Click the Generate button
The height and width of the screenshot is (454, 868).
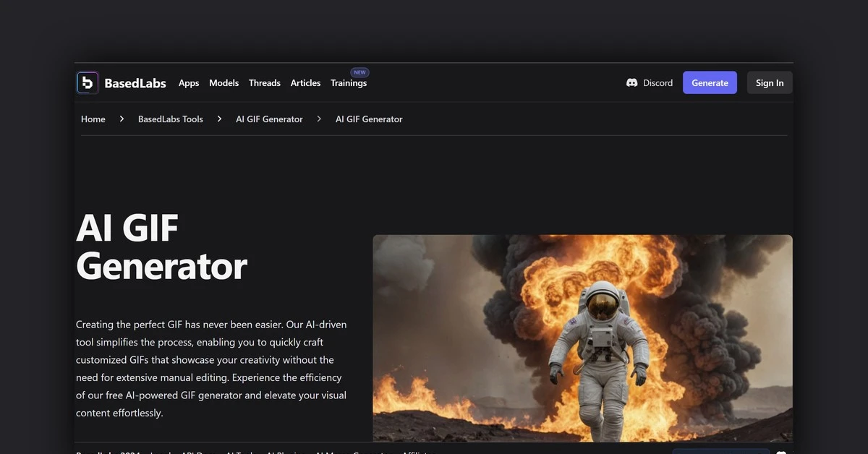[x=710, y=82]
